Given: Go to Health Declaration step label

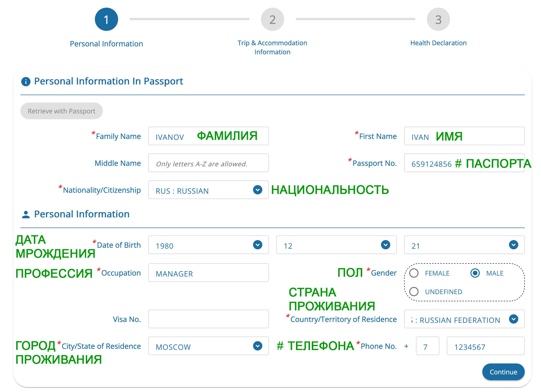Looking at the screenshot, I should pos(438,43).
